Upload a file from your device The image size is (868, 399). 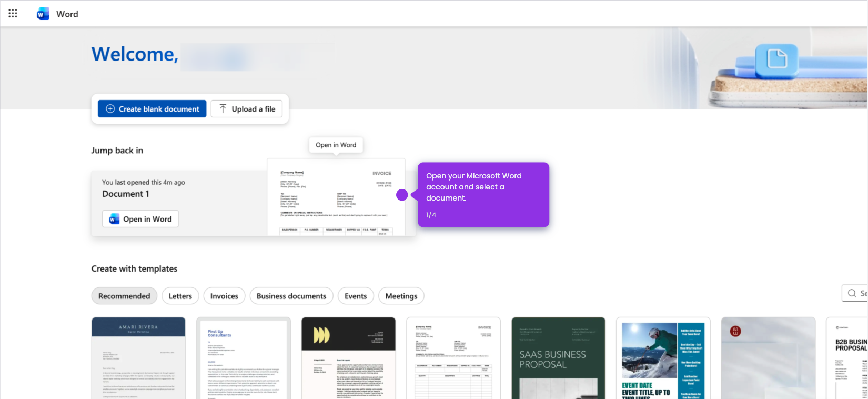click(x=247, y=109)
